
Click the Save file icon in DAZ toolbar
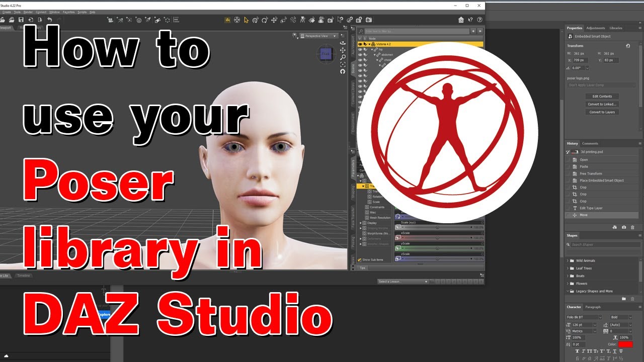point(21,20)
